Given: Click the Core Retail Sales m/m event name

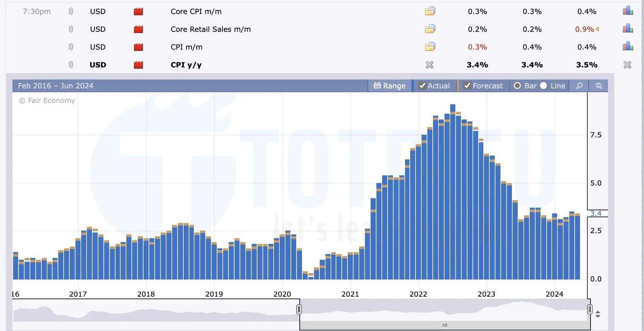Looking at the screenshot, I should pyautogui.click(x=211, y=29).
